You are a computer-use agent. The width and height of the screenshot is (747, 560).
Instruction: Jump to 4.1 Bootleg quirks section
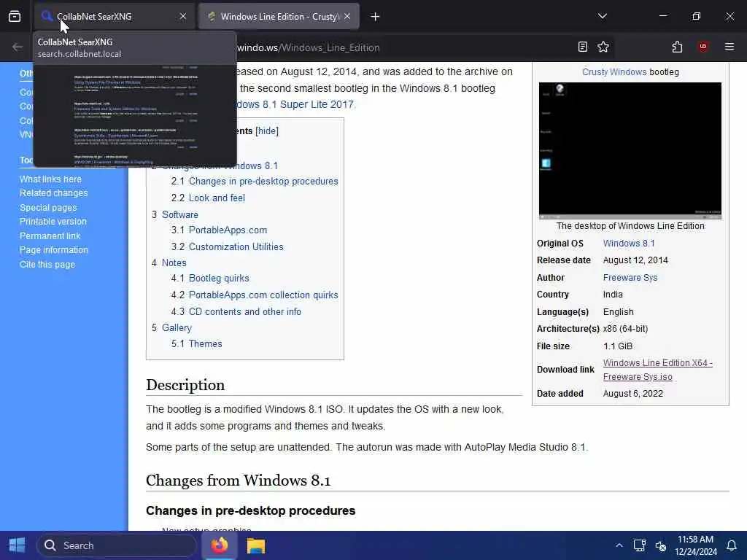click(210, 278)
